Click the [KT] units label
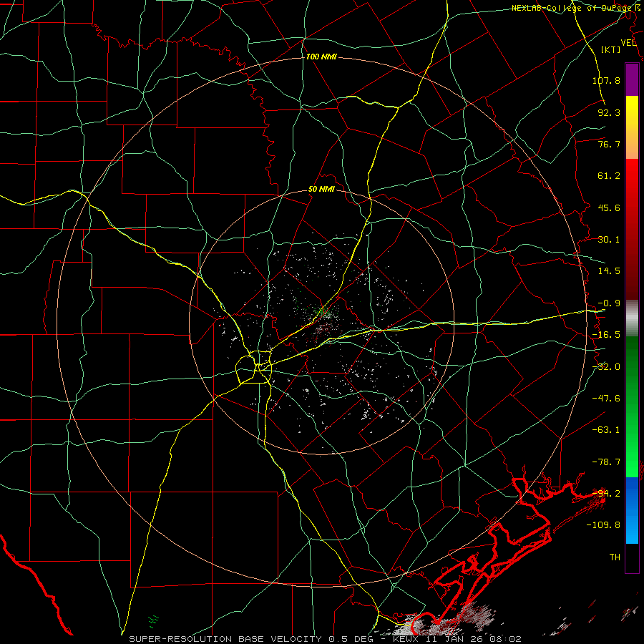 pos(611,49)
